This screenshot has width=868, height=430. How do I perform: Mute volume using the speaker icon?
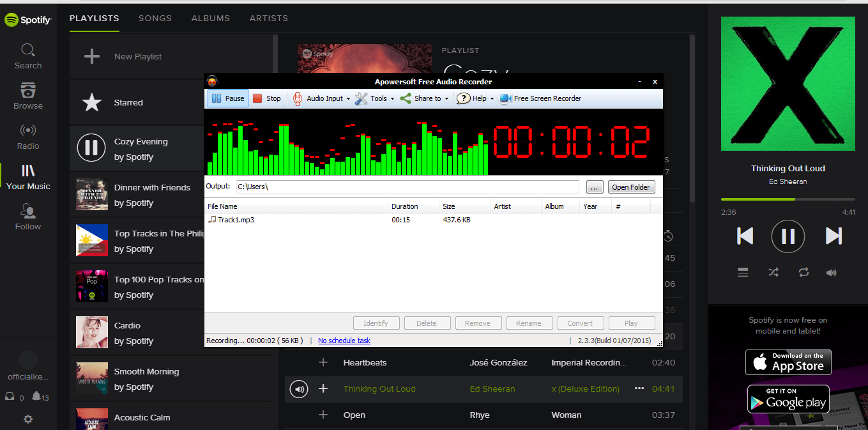(831, 272)
